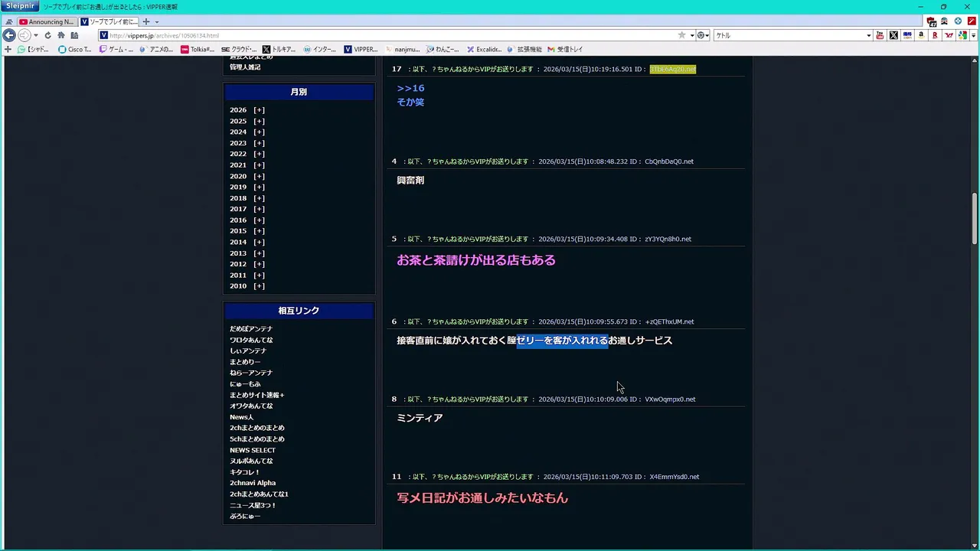Click the browser Back arrow button
Screen dimensions: 980x551
[9, 35]
